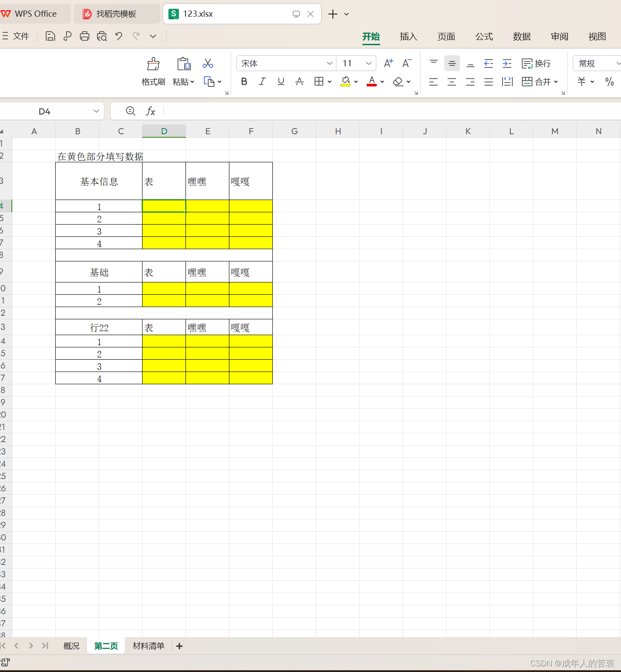Expand the fill color dropdown arrow

pyautogui.click(x=356, y=82)
